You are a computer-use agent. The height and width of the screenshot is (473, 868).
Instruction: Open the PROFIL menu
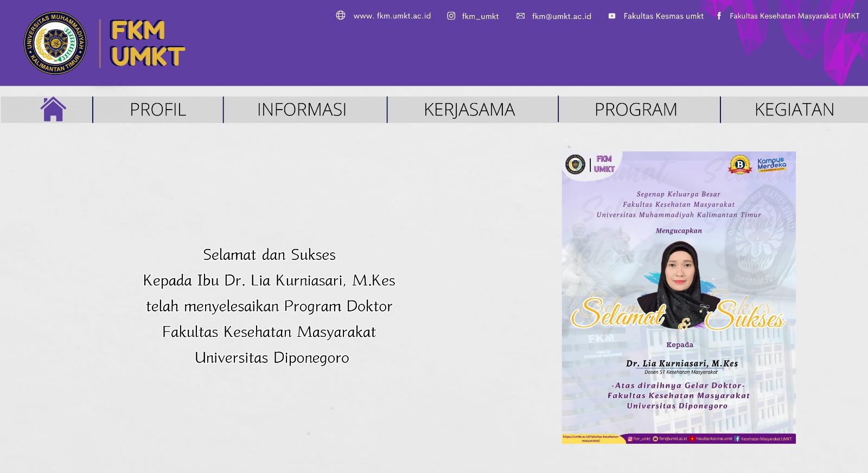tap(158, 110)
